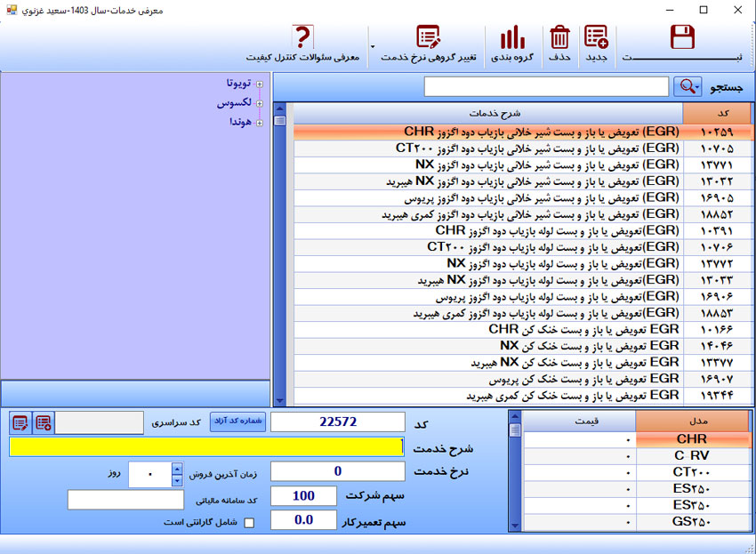Click the تغییر گروهی نرخ خدمت icon
Viewport: 756px width, 554px height.
tap(430, 37)
